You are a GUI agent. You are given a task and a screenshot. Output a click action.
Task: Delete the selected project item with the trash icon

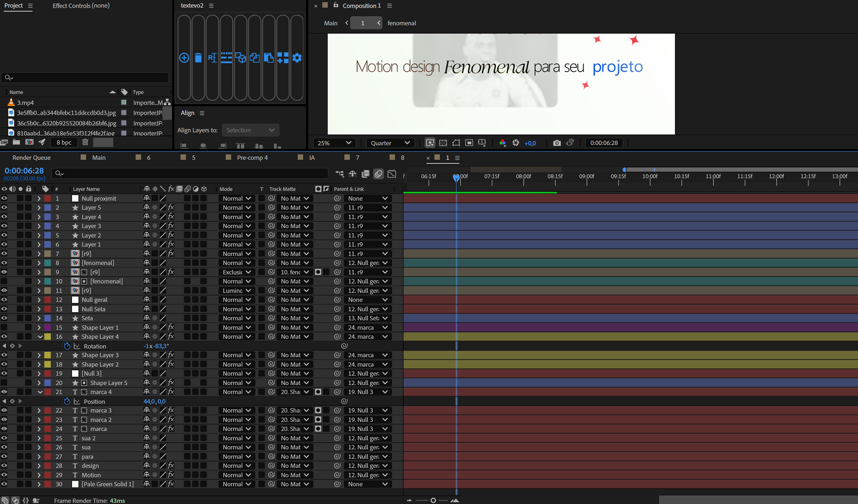[x=85, y=142]
